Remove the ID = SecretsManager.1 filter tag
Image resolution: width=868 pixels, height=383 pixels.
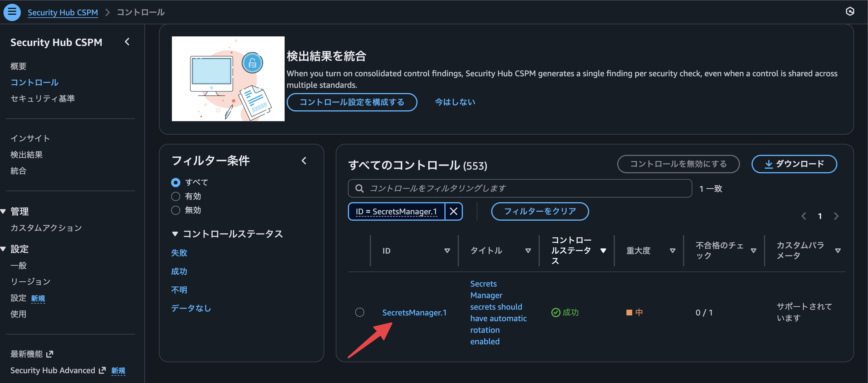453,211
